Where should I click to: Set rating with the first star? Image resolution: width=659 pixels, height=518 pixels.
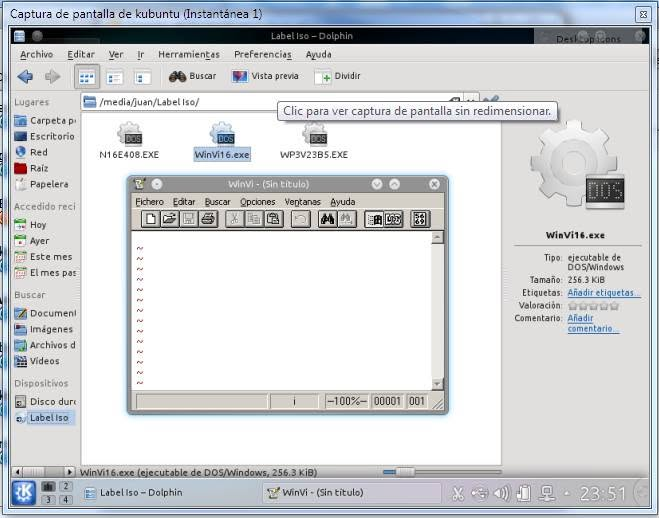[x=572, y=306]
